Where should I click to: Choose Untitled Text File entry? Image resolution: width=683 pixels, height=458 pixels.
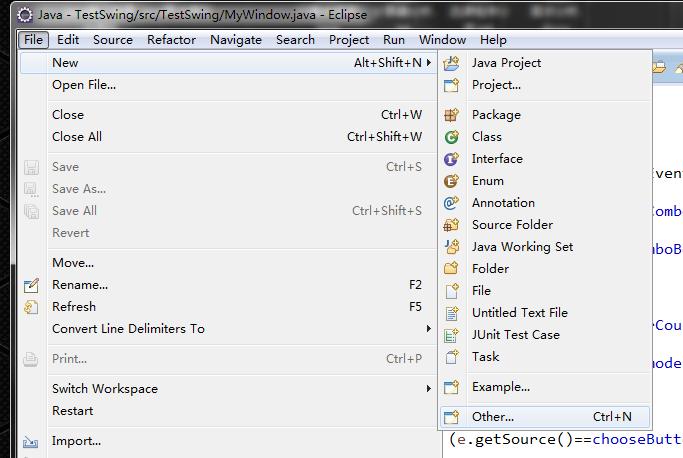(519, 313)
